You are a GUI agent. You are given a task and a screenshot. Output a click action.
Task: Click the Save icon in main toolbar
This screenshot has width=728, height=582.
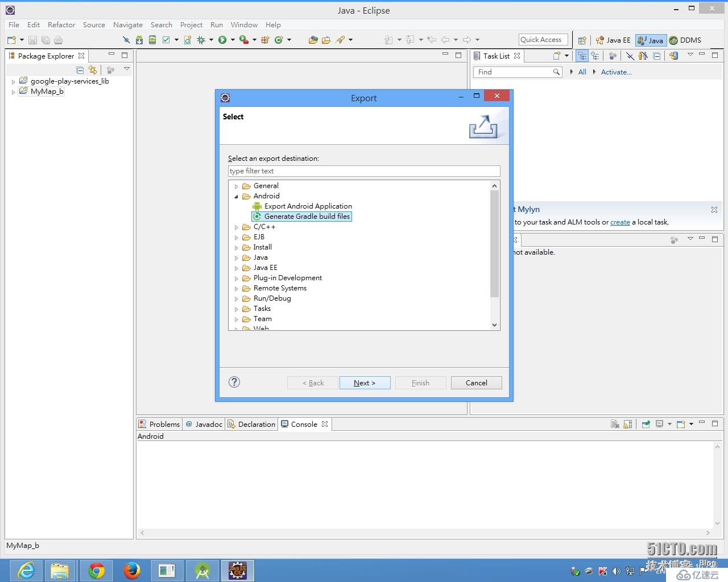(x=32, y=40)
